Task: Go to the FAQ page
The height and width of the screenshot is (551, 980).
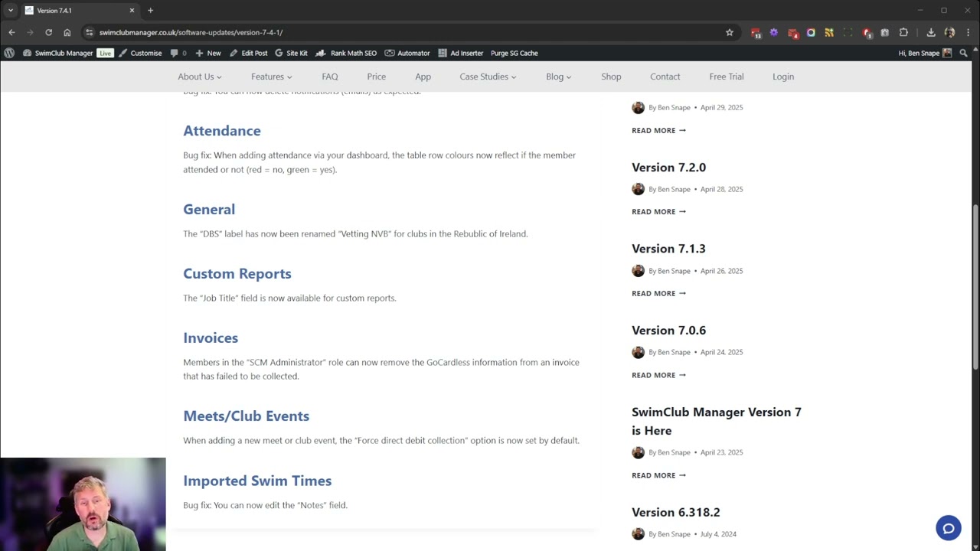Action: [x=330, y=77]
